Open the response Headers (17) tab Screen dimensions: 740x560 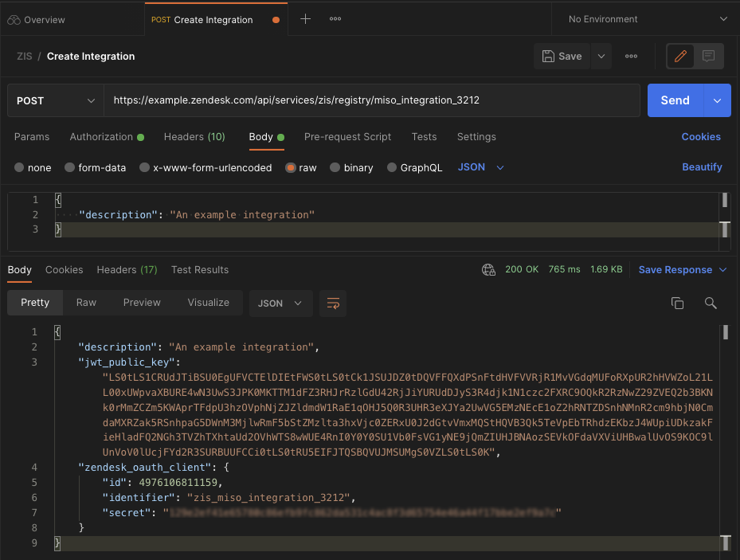pos(127,270)
